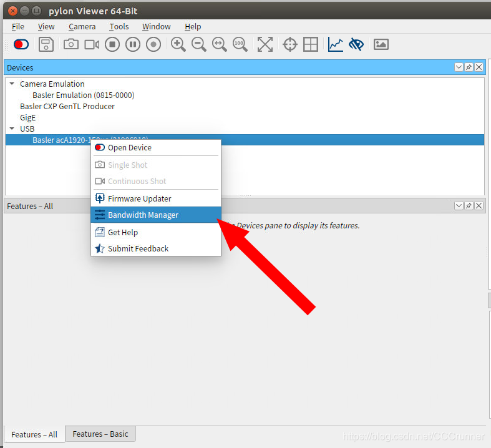Set zoom to 100 percent

pos(240,44)
